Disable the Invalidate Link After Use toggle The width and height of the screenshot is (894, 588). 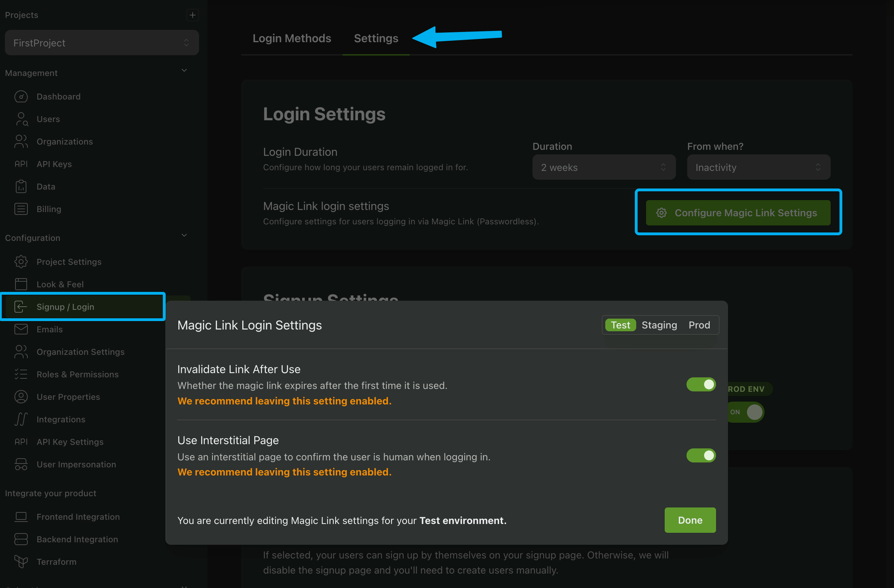click(x=701, y=384)
